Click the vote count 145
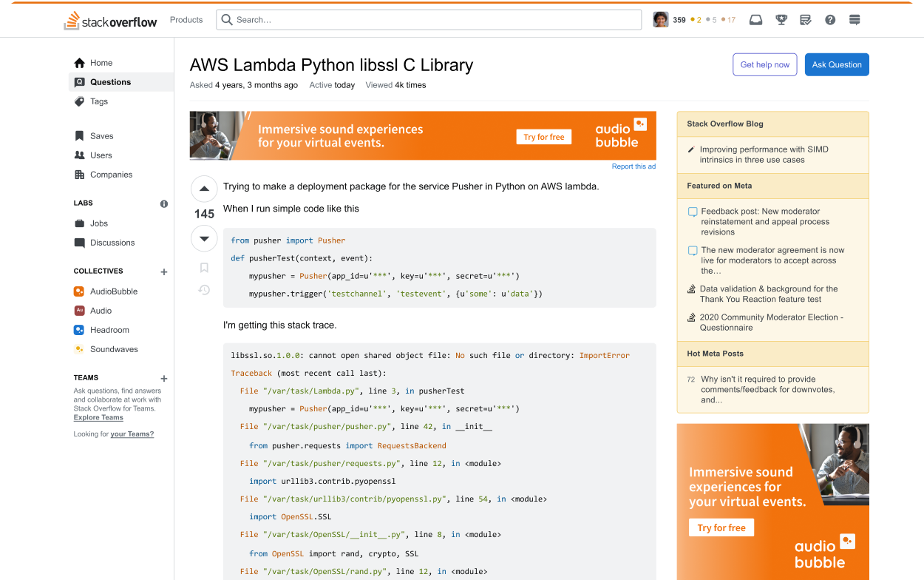This screenshot has height=580, width=924. point(204,214)
